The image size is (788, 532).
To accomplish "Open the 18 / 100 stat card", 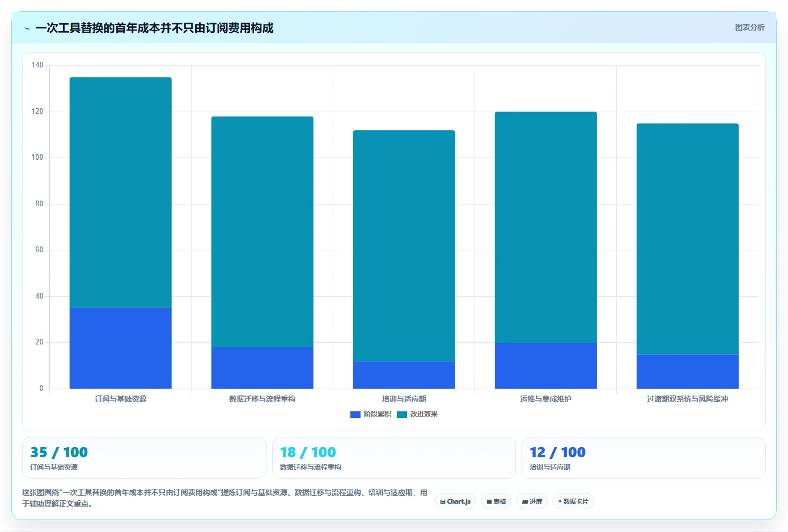I will click(394, 458).
